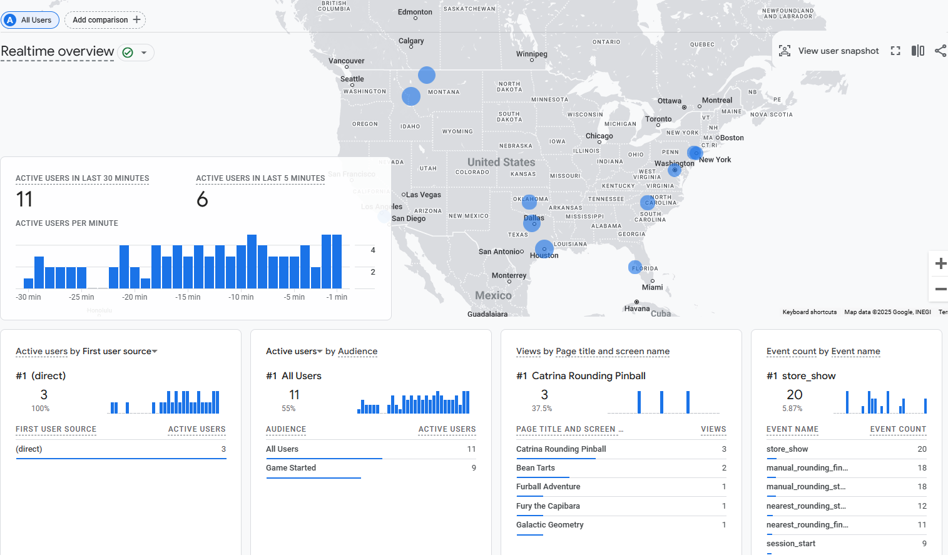Expand the First user source dropdown
This screenshot has height=560, width=948.
pos(155,352)
